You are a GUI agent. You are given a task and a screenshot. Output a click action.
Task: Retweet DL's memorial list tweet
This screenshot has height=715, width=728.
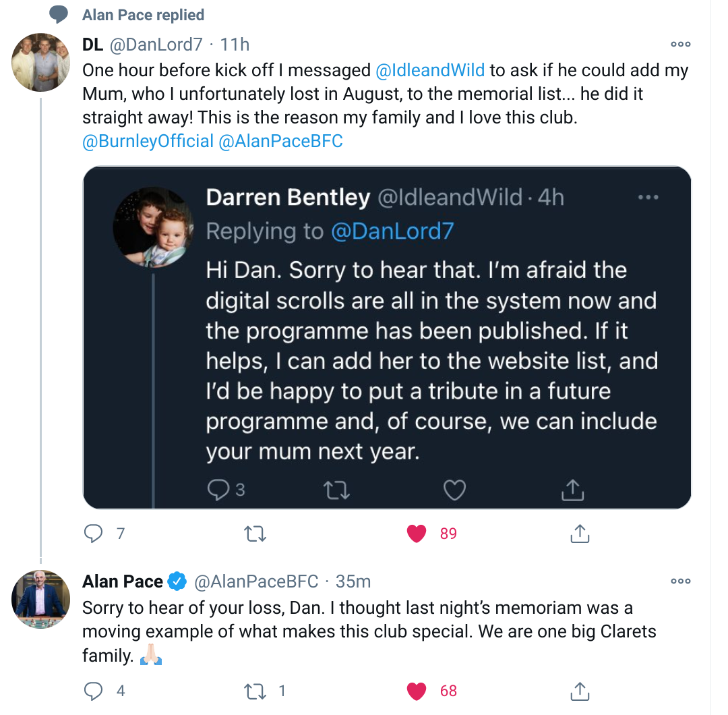point(255,534)
